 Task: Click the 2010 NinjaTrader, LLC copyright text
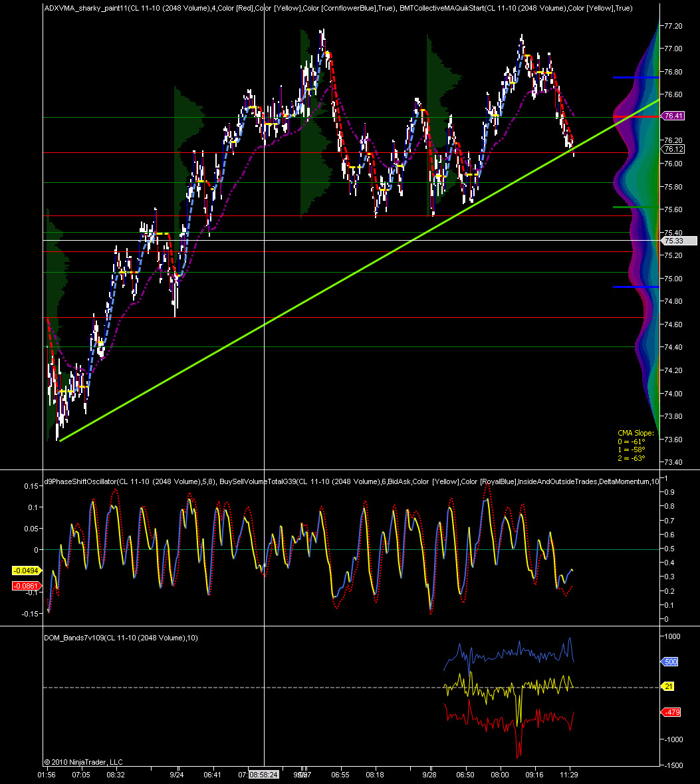83,762
